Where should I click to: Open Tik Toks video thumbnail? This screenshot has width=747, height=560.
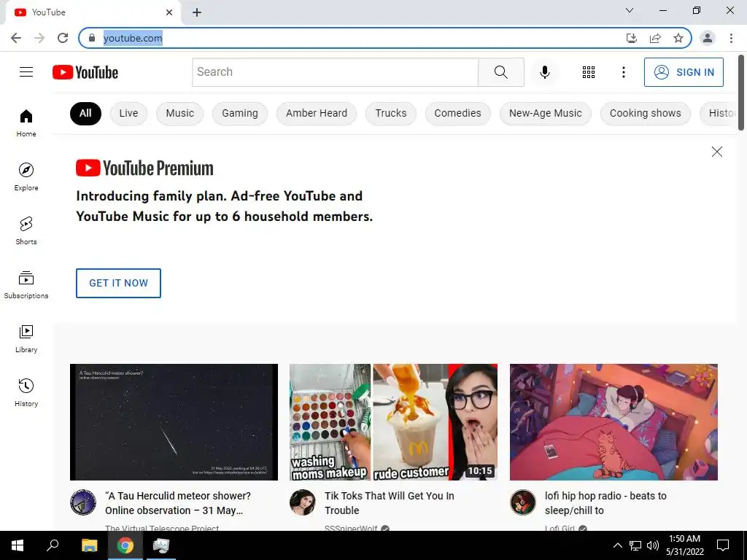393,422
